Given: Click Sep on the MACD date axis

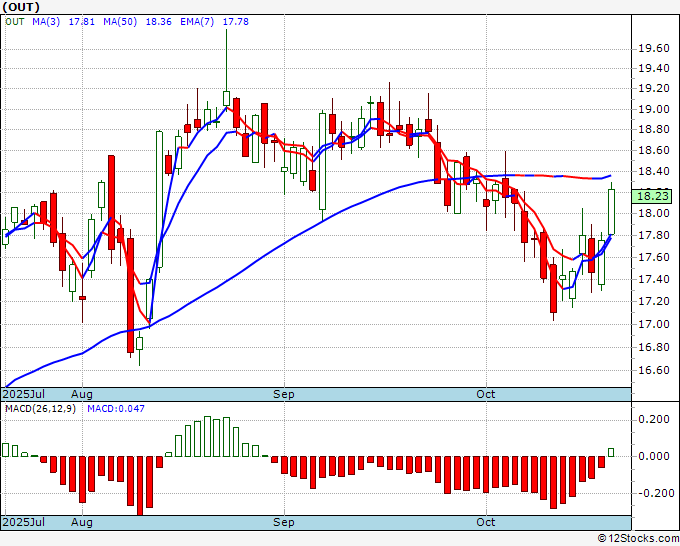Looking at the screenshot, I should [x=284, y=522].
